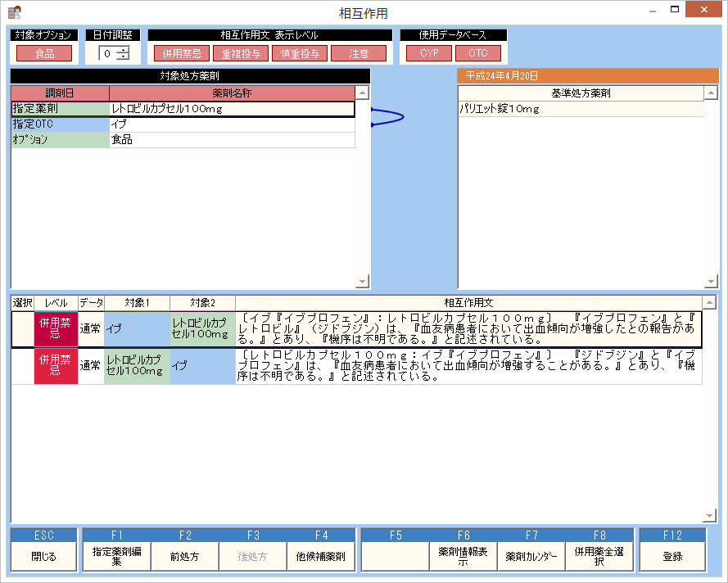
Task: Click the 通常 data cell in second row
Action: [91, 366]
